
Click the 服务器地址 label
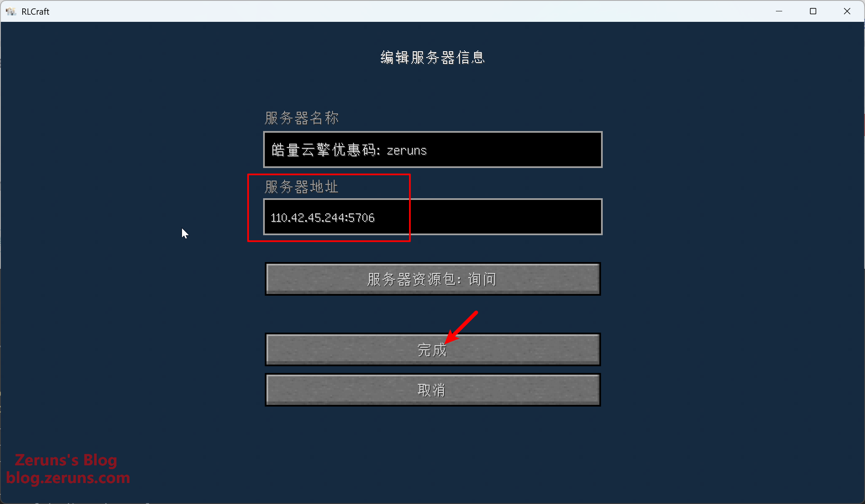pos(301,187)
